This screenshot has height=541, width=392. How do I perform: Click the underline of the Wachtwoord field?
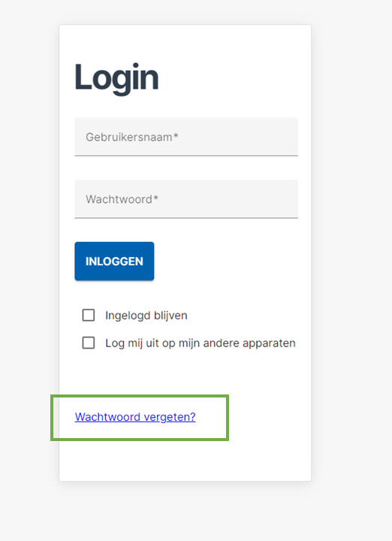click(x=186, y=218)
